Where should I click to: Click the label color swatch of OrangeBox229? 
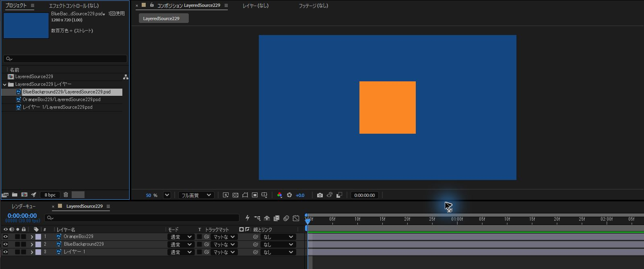[38, 237]
